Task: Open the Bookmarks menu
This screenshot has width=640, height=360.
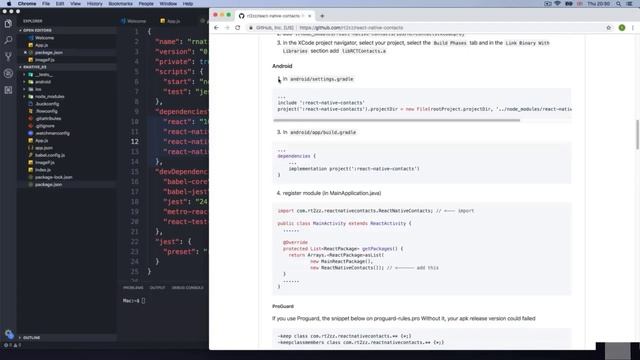Action: tap(120, 4)
